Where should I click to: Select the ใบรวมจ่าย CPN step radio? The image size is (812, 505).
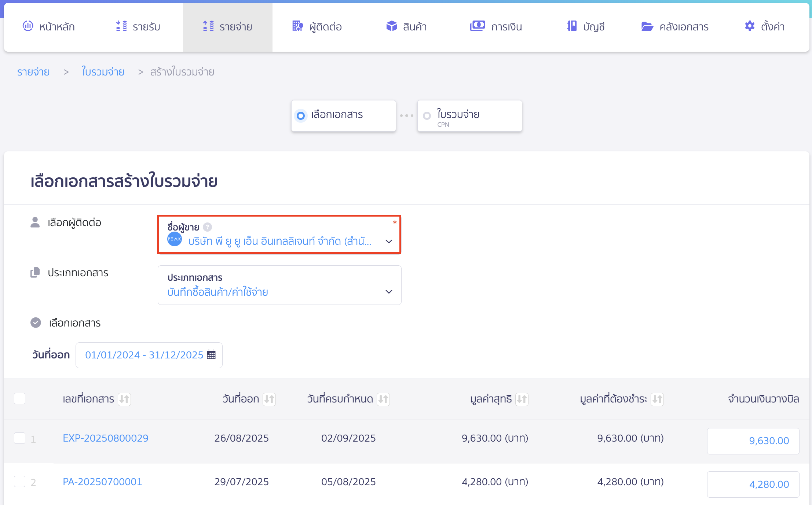427,116
